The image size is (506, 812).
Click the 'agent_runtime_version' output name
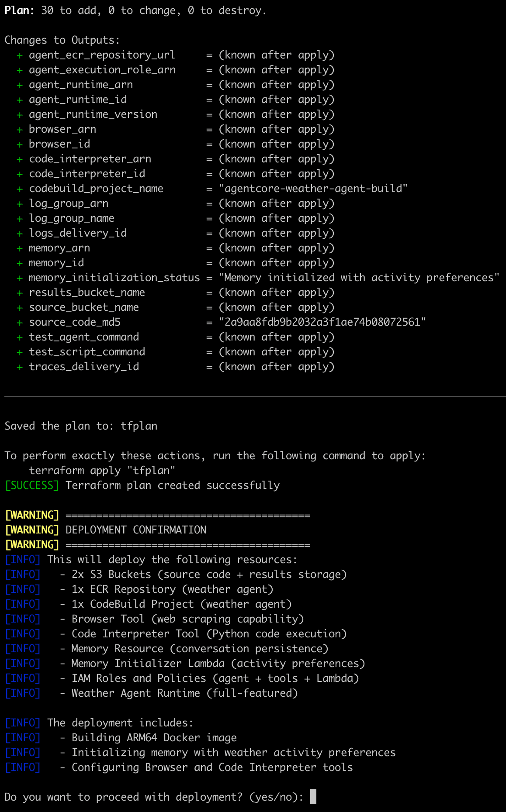click(x=93, y=114)
